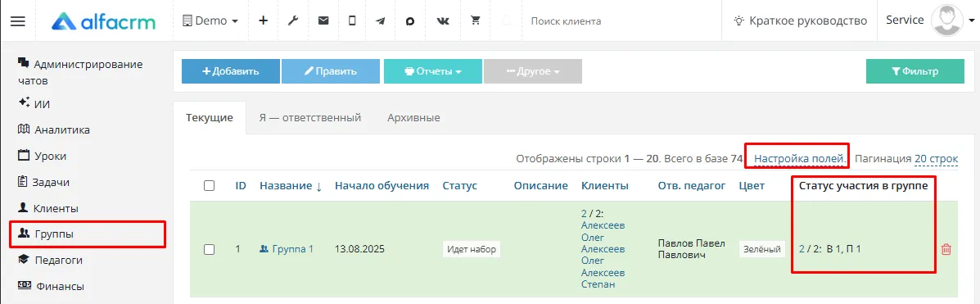This screenshot has width=980, height=304.
Task: Open the wrench settings icon
Action: click(292, 20)
